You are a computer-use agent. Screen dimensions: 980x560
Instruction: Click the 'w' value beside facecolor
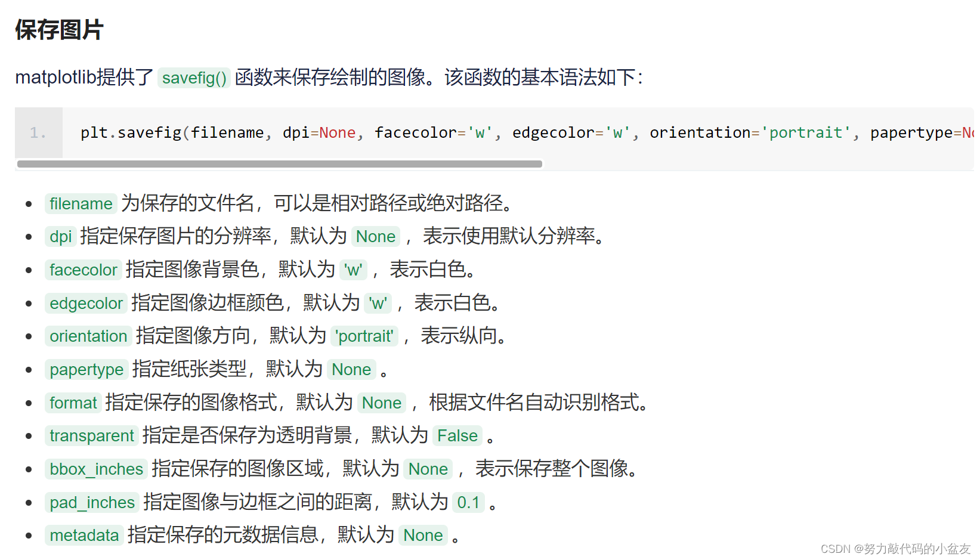click(353, 270)
